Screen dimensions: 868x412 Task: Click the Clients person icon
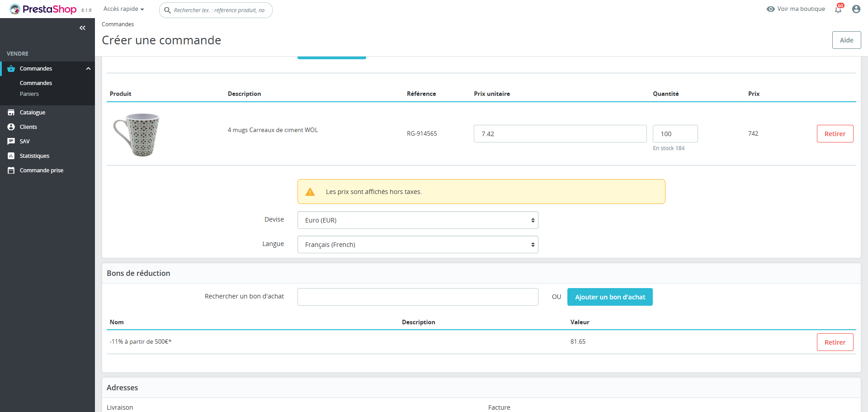pos(11,127)
